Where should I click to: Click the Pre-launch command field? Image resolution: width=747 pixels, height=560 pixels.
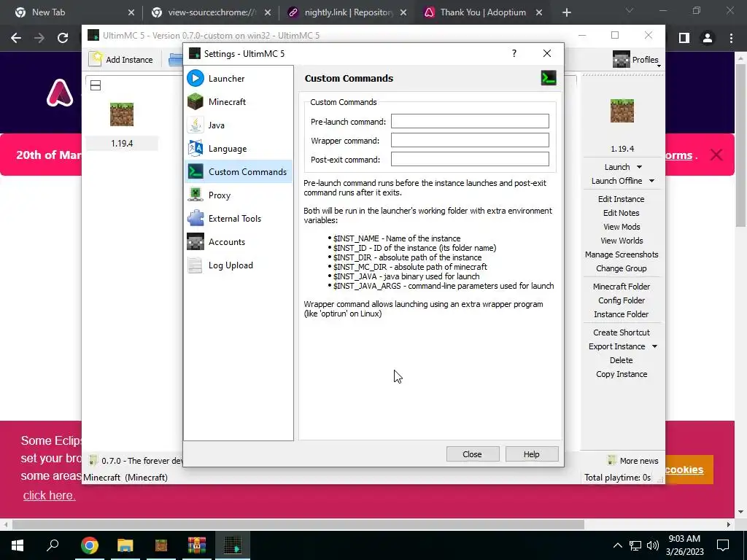point(470,121)
